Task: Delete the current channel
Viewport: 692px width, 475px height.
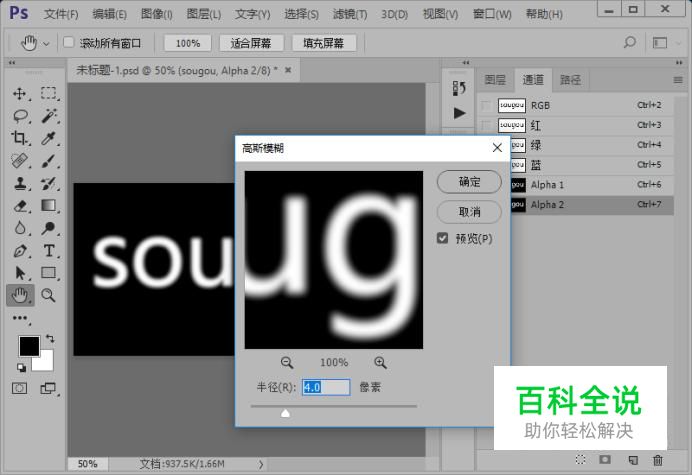Action: coord(658,460)
